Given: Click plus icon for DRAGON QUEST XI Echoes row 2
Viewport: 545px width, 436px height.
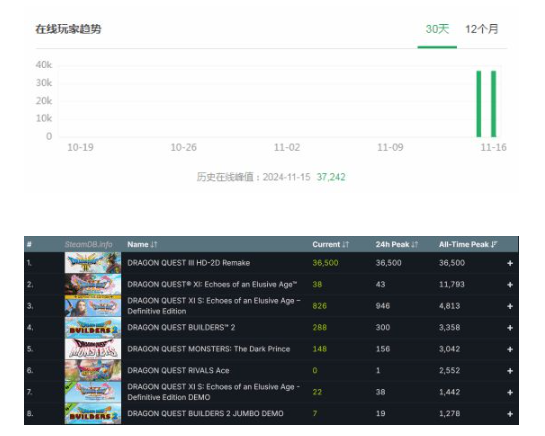Looking at the screenshot, I should pos(510,285).
